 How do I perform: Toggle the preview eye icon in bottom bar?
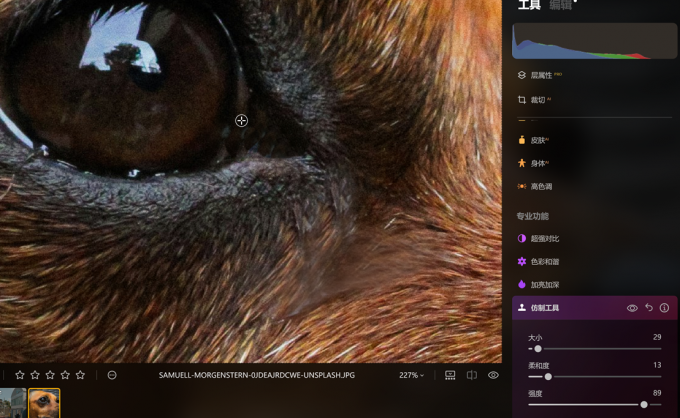494,375
